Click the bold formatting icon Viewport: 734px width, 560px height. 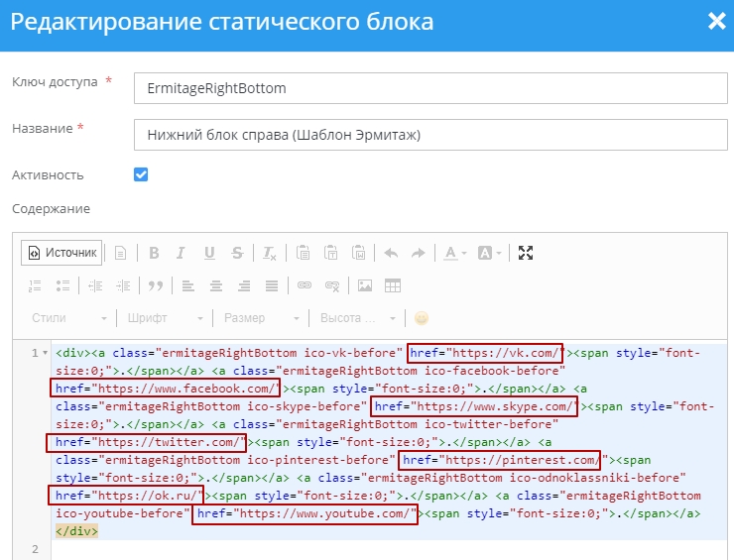click(154, 253)
